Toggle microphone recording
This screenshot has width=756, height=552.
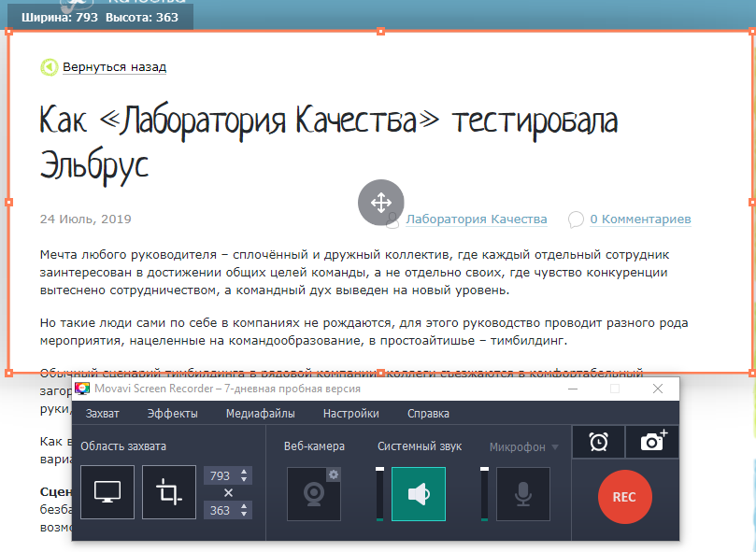click(523, 494)
